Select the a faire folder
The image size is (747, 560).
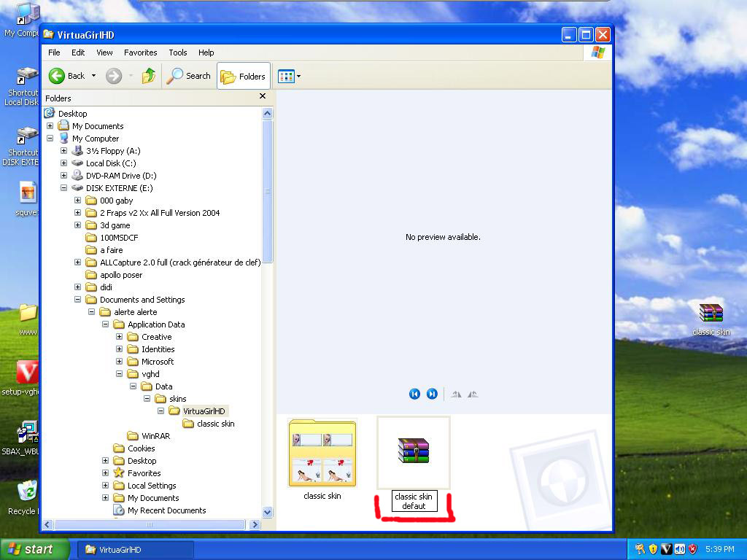click(112, 250)
